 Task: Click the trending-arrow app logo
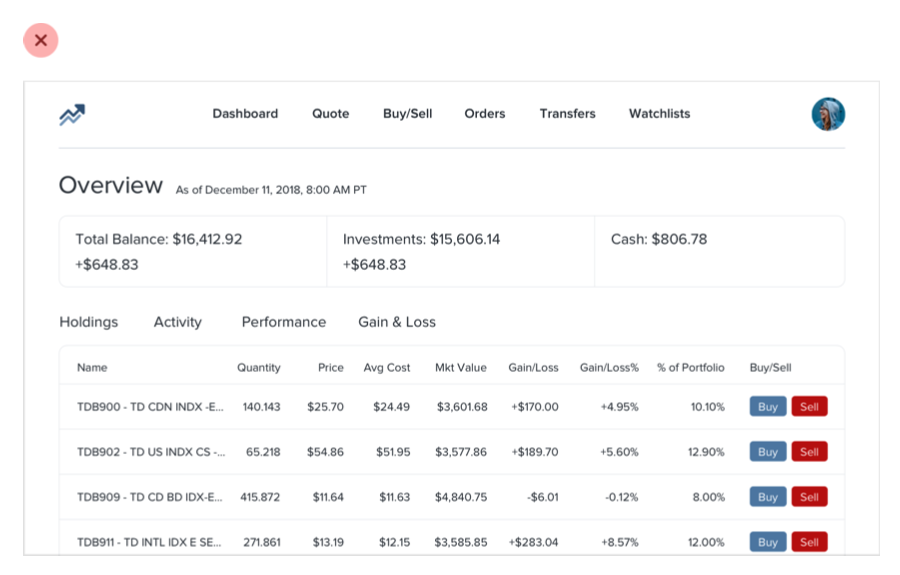pyautogui.click(x=72, y=115)
